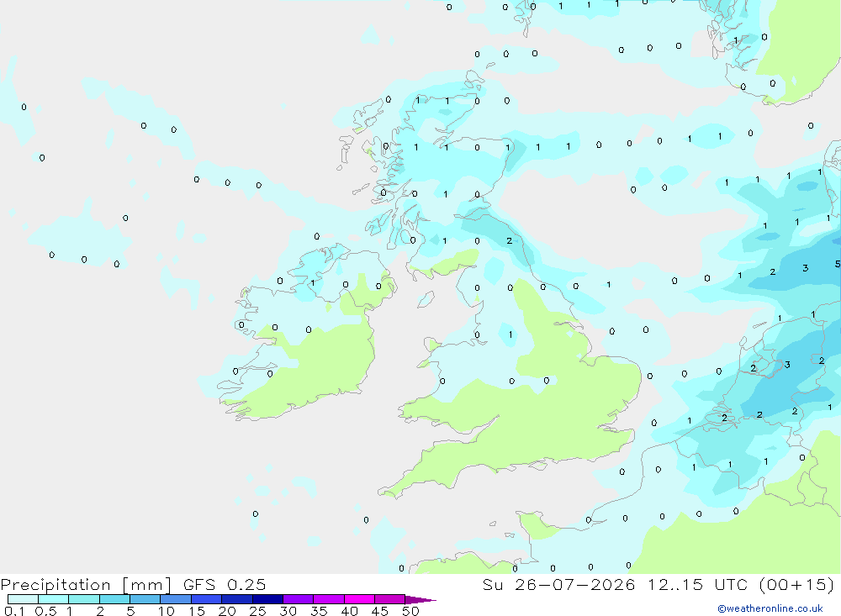The width and height of the screenshot is (841, 616).
Task: Click the '(00+15)' forecast run label
Action: coord(797,584)
